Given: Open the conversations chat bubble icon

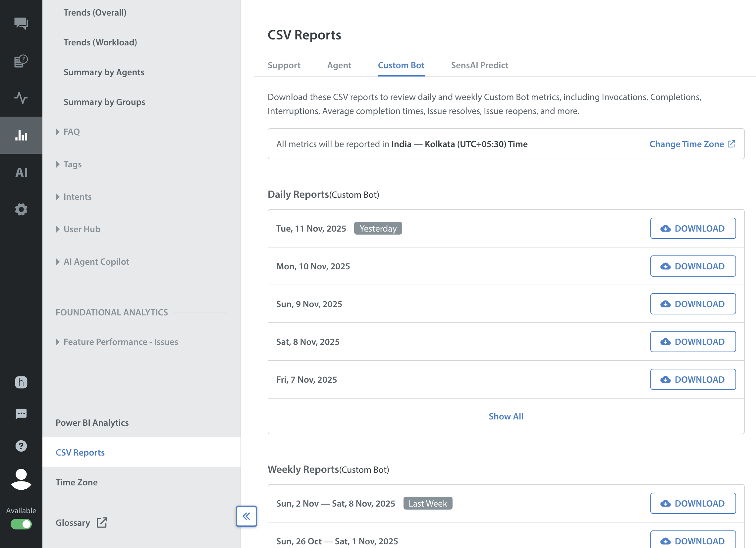Looking at the screenshot, I should click(21, 23).
